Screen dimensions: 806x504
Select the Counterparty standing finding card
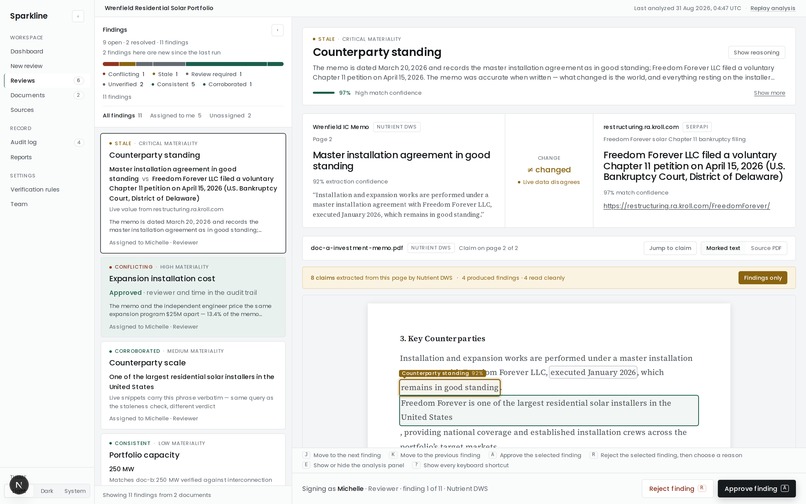pyautogui.click(x=193, y=193)
